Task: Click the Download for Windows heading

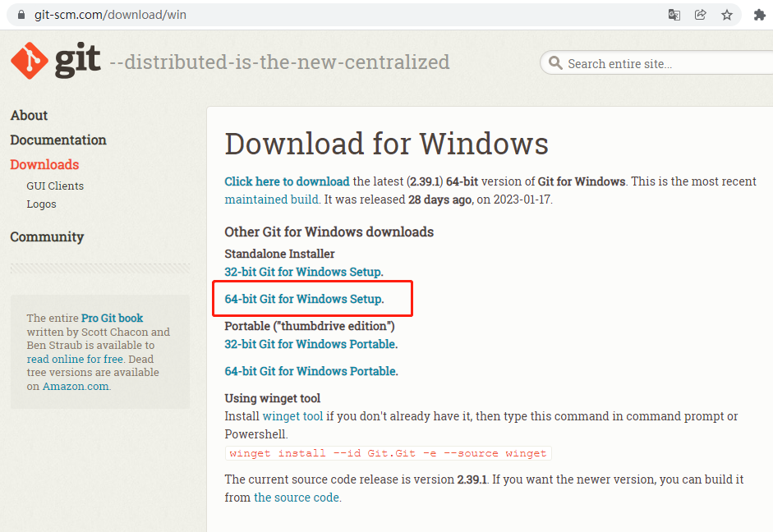Action: pos(386,144)
